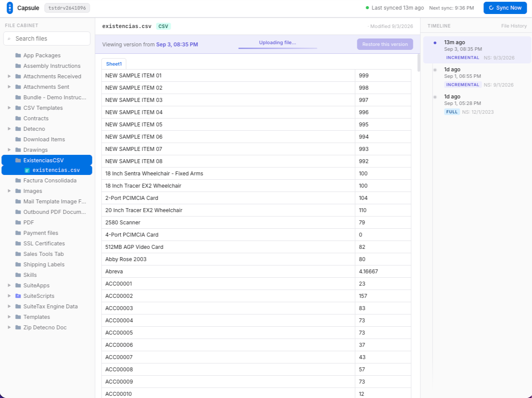Click the Search files input field

pos(47,38)
